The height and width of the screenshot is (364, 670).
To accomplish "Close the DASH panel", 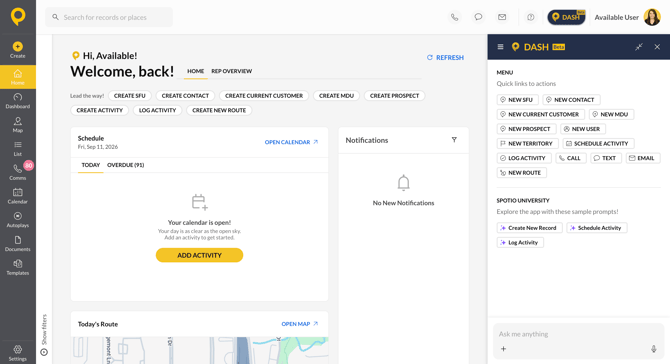I will [657, 47].
